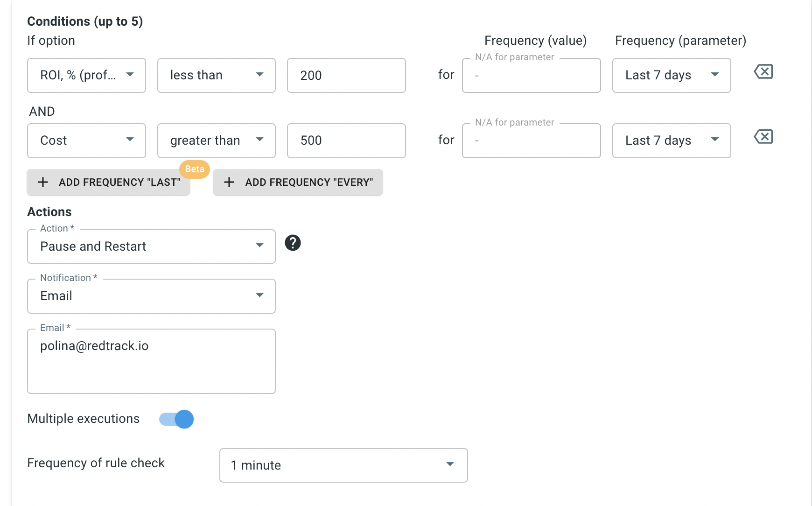The image size is (812, 506).
Task: Remove the Cost condition row
Action: (763, 137)
